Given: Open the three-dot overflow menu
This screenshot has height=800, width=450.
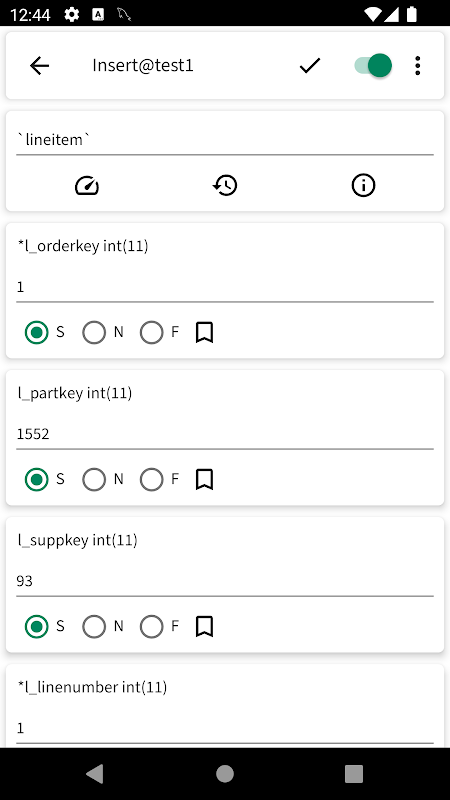Looking at the screenshot, I should point(417,66).
